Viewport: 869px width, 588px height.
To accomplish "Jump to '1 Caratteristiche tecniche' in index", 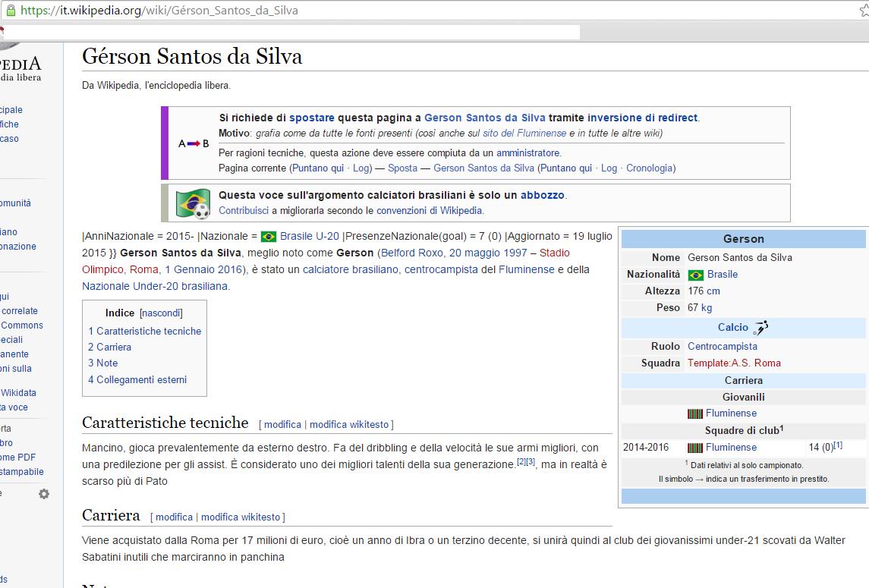I will click(x=145, y=331).
